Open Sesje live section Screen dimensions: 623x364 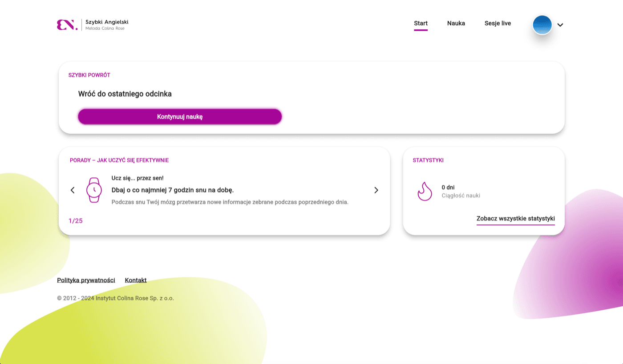(x=498, y=24)
